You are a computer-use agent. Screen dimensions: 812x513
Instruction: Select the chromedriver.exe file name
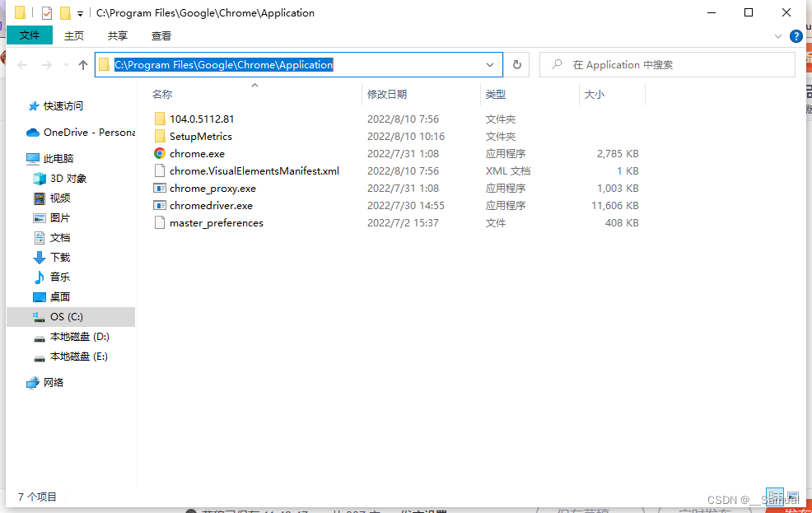coord(212,206)
